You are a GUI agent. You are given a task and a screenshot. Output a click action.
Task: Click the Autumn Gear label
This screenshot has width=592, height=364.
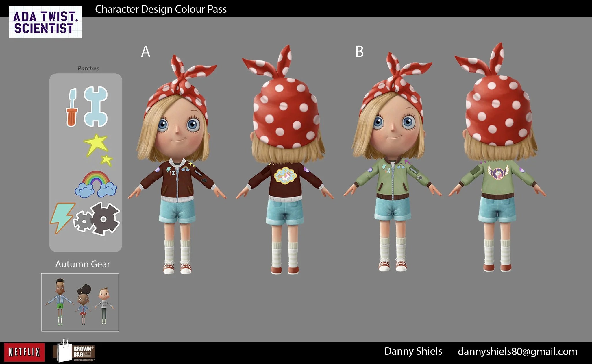(x=83, y=264)
